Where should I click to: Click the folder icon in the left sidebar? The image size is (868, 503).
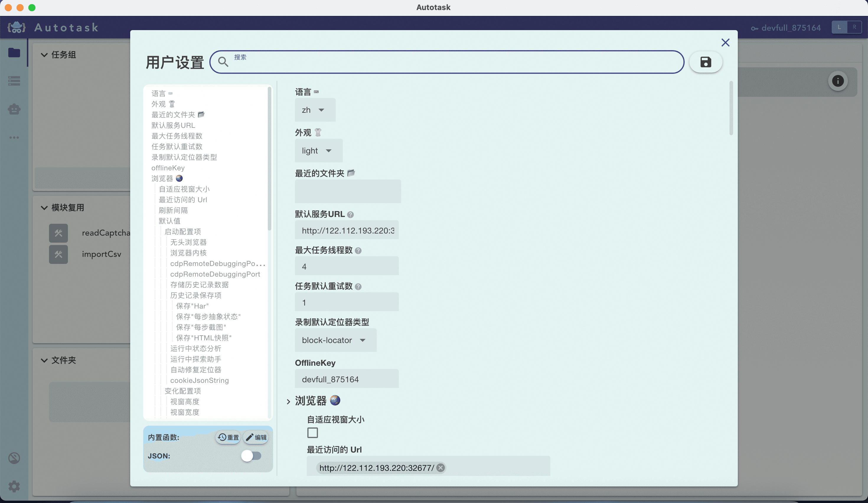pos(14,53)
